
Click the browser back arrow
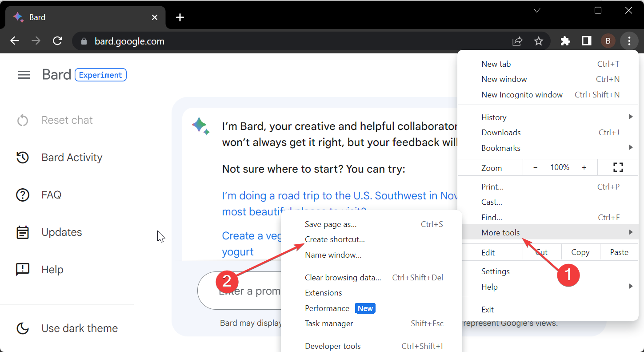click(x=15, y=41)
